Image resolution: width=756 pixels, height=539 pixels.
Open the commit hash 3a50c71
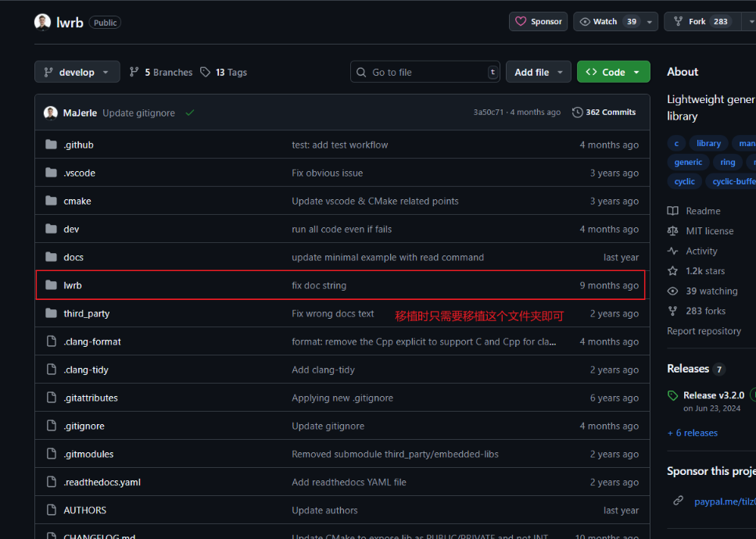[x=488, y=112]
